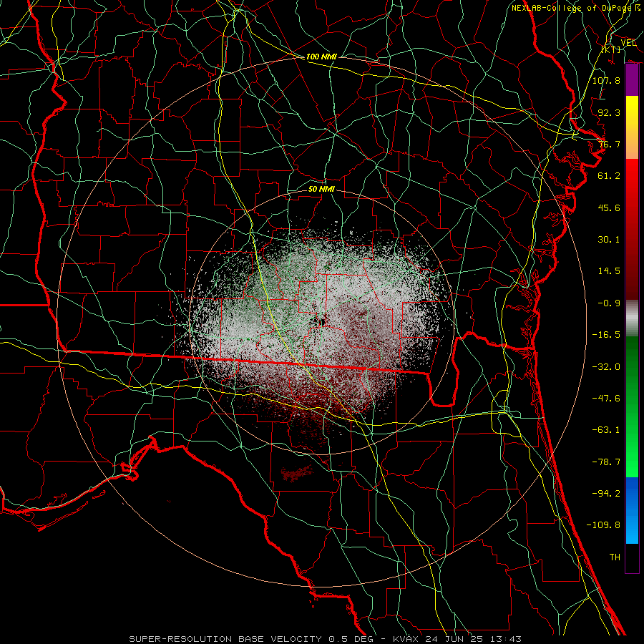Click the purple segment of the color bar
The image size is (644, 644).
[x=632, y=80]
